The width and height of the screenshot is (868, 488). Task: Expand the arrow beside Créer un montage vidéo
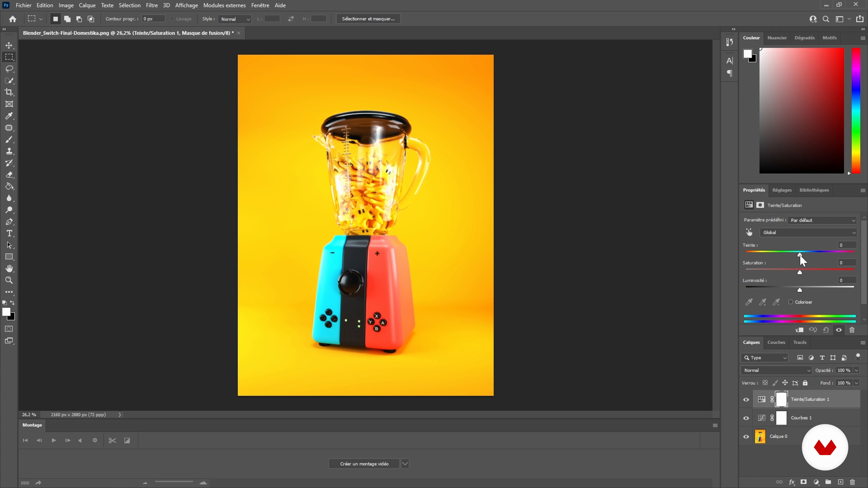(x=405, y=464)
